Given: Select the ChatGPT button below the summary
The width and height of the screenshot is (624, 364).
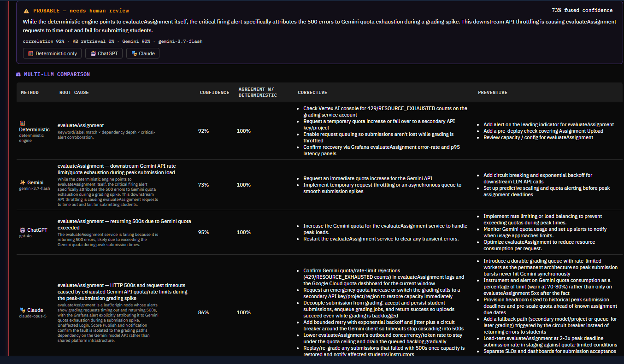Looking at the screenshot, I should (104, 53).
